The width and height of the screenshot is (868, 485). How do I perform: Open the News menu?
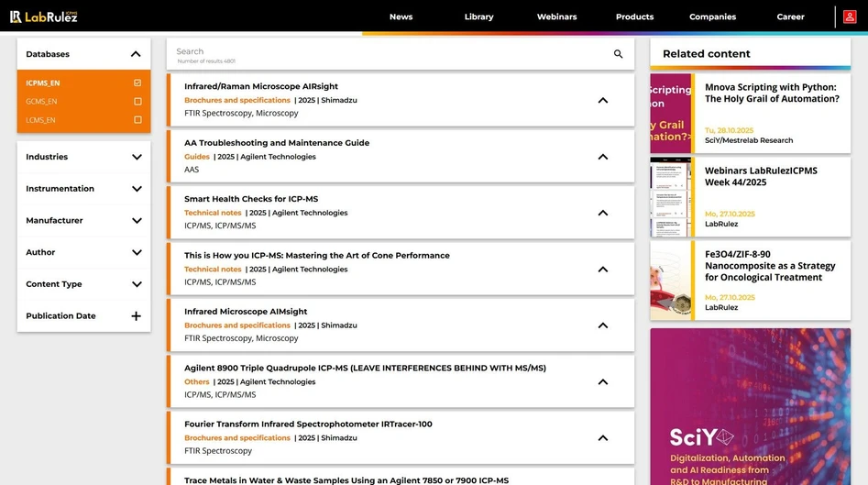click(x=401, y=17)
